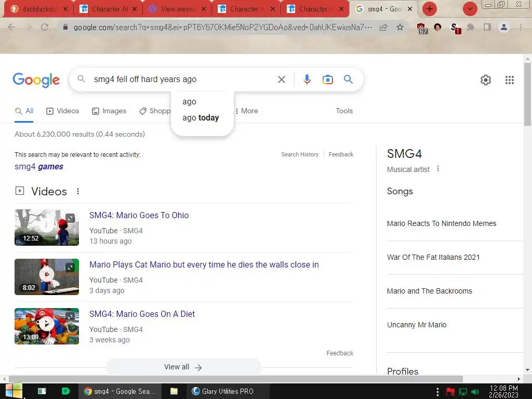This screenshot has height=399, width=532.
Task: Open Google Lens image search icon
Action: coord(327,79)
